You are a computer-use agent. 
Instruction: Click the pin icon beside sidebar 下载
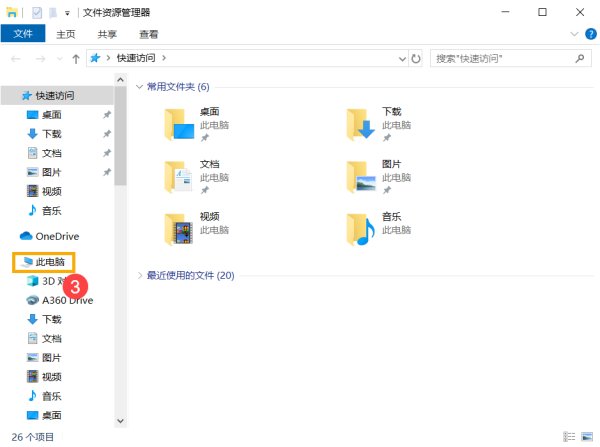[x=107, y=134]
